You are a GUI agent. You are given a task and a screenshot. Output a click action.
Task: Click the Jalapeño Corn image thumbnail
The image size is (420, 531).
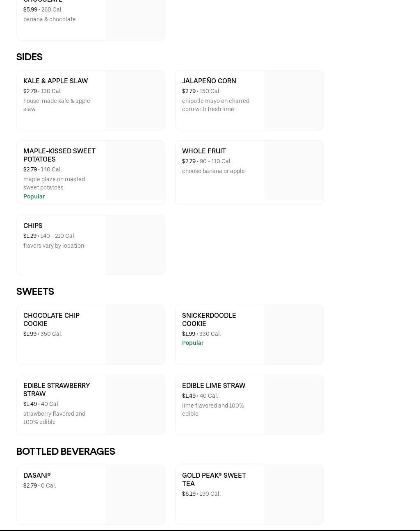[294, 100]
